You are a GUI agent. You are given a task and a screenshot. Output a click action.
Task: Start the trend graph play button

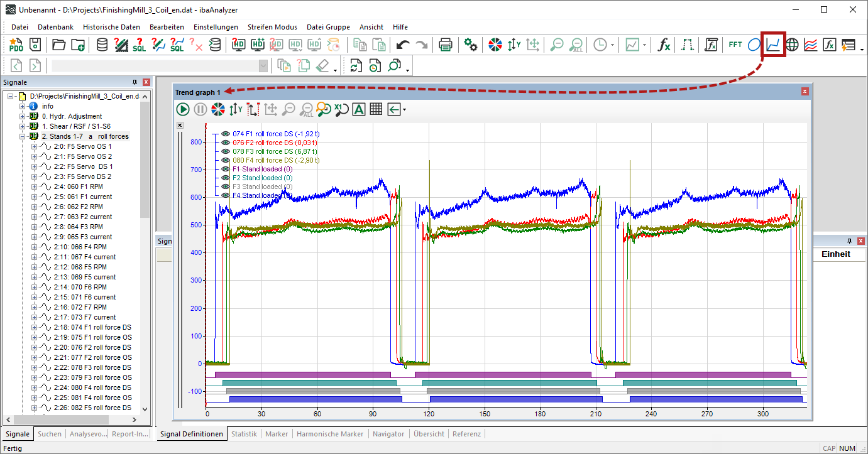coord(183,109)
